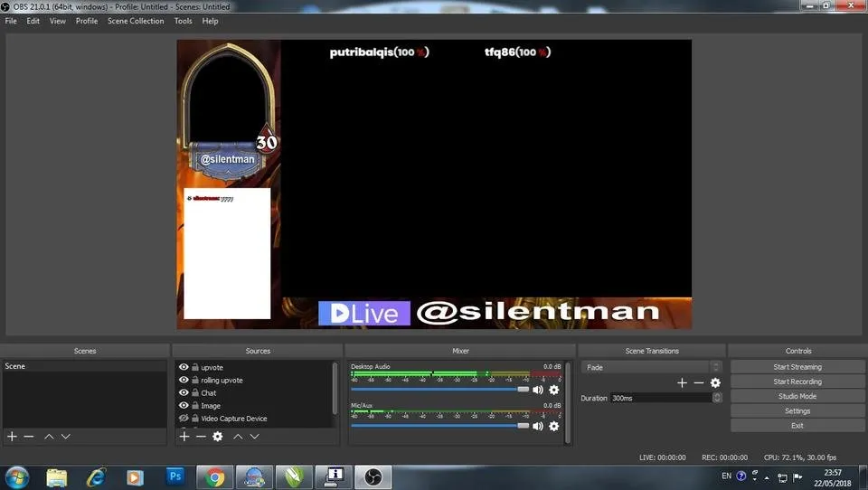This screenshot has width=868, height=490.
Task: Open source properties gear in Sources panel
Action: point(218,437)
